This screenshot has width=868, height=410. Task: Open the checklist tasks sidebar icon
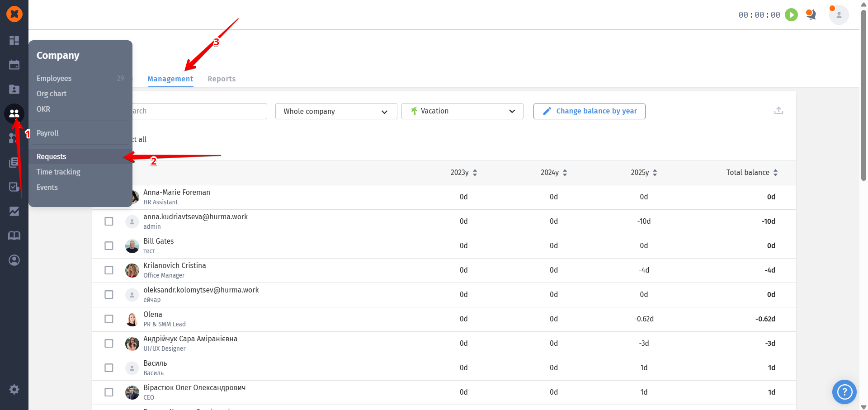click(x=14, y=187)
